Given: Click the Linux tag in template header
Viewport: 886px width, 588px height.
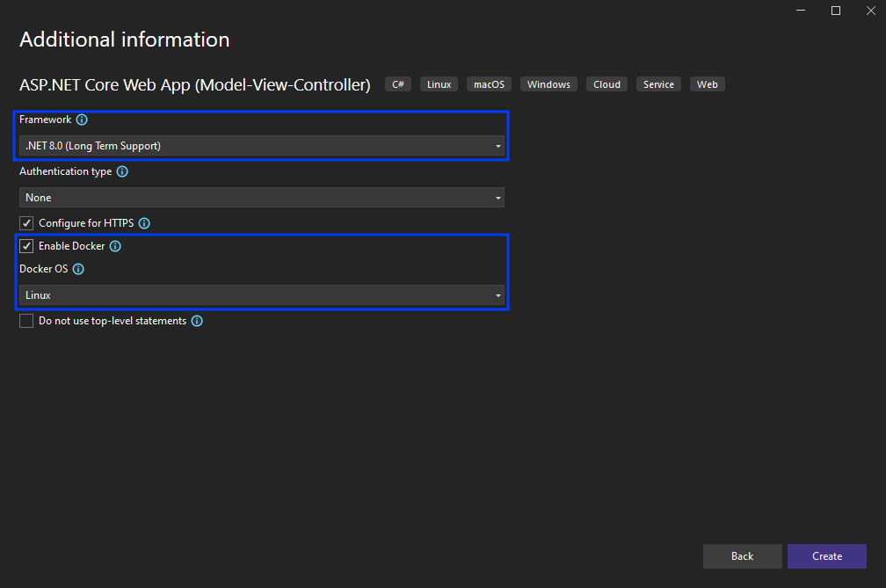Looking at the screenshot, I should click(x=439, y=84).
